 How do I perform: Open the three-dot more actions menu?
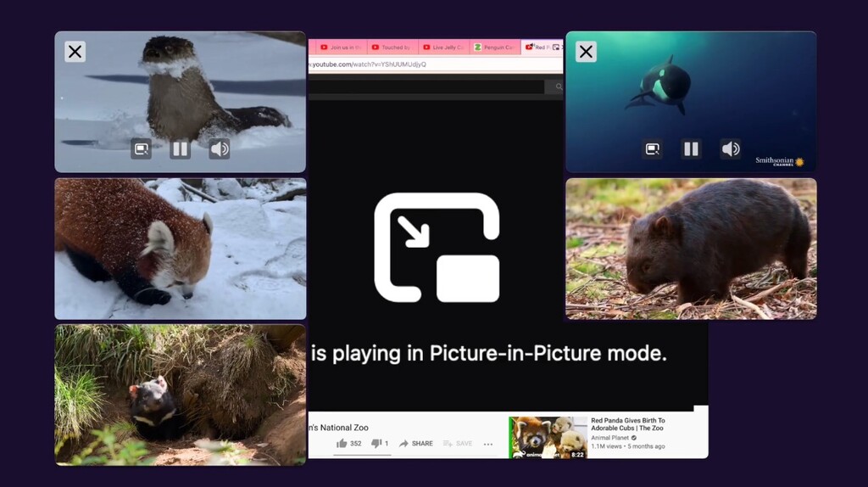(x=488, y=444)
